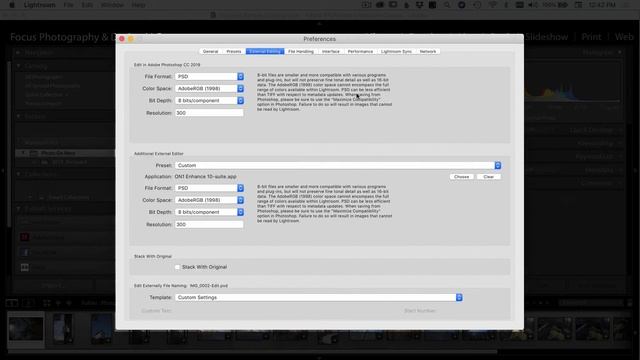Select the third filmstrip thumbnail
The height and width of the screenshot is (360, 640).
pos(102,328)
